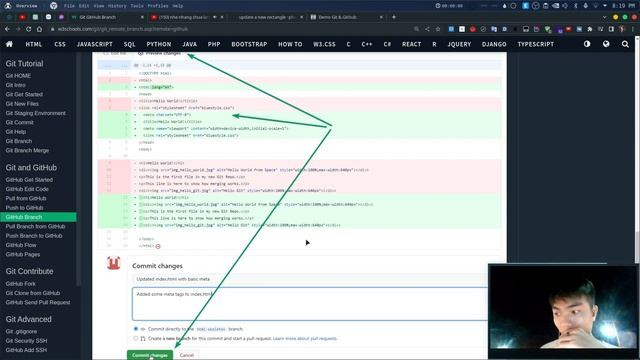The height and width of the screenshot is (360, 640).
Task: Open BOOTSTRAP in the top navigation
Action: (x=249, y=44)
